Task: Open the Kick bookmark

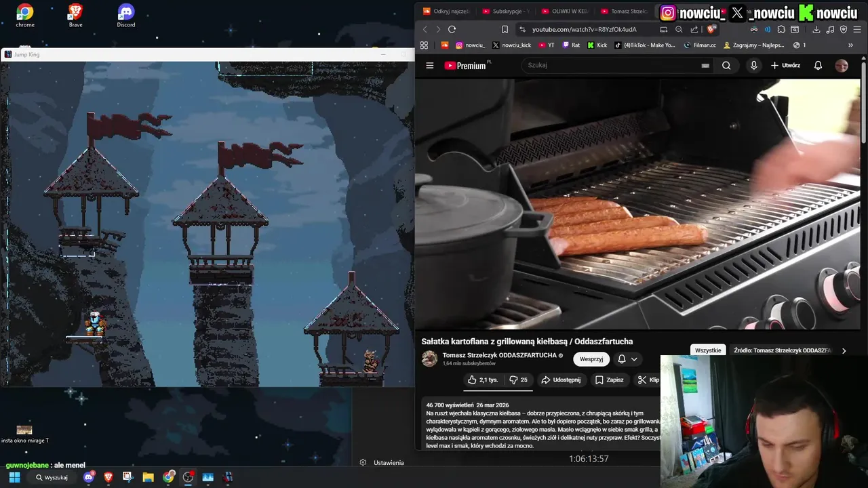Action: [x=597, y=45]
